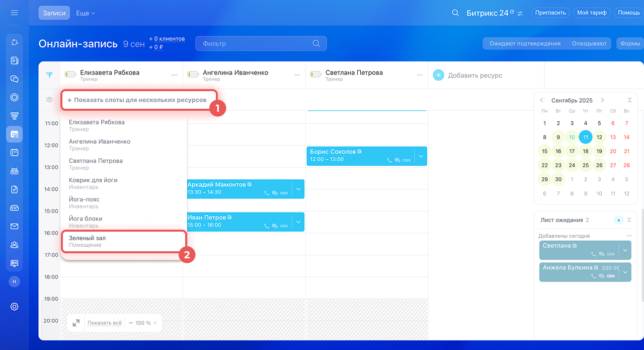Expand the Иван Петров booking arrow

click(x=298, y=222)
